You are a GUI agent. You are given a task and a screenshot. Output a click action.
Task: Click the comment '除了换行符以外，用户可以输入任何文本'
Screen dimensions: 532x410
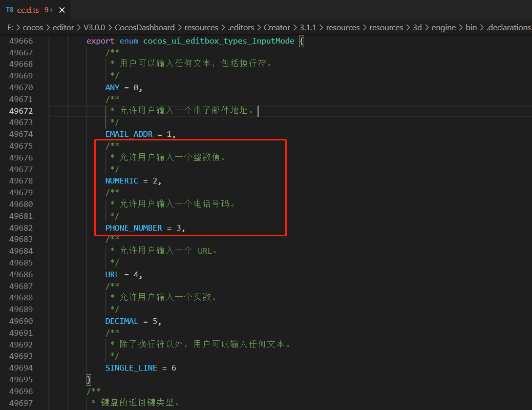click(x=202, y=344)
